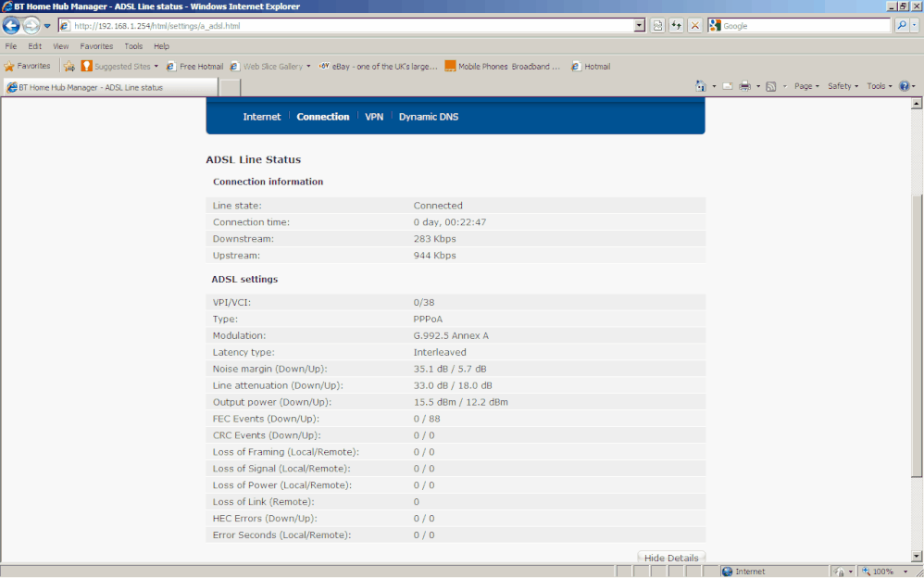Click the '944 Kbps' upstream value
Viewport: 924px width, 578px height.
tap(435, 256)
